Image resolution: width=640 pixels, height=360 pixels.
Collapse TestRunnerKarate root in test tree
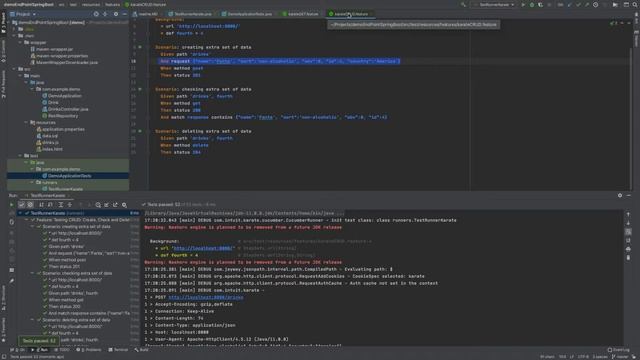point(20,213)
